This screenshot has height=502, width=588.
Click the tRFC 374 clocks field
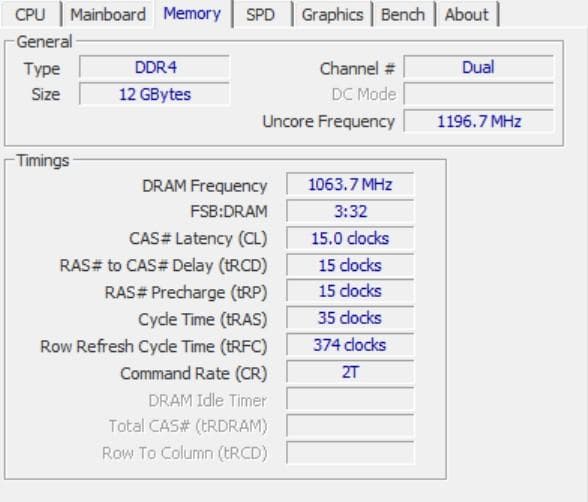click(350, 345)
